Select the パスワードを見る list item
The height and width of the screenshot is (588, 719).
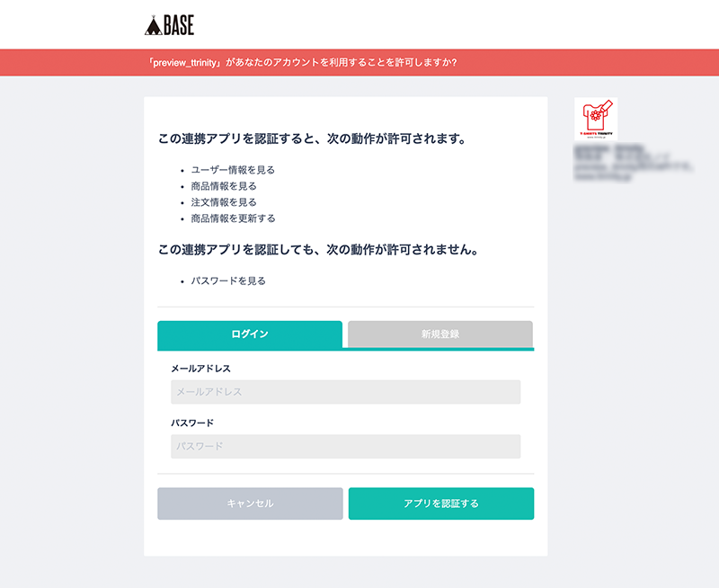click(x=228, y=281)
